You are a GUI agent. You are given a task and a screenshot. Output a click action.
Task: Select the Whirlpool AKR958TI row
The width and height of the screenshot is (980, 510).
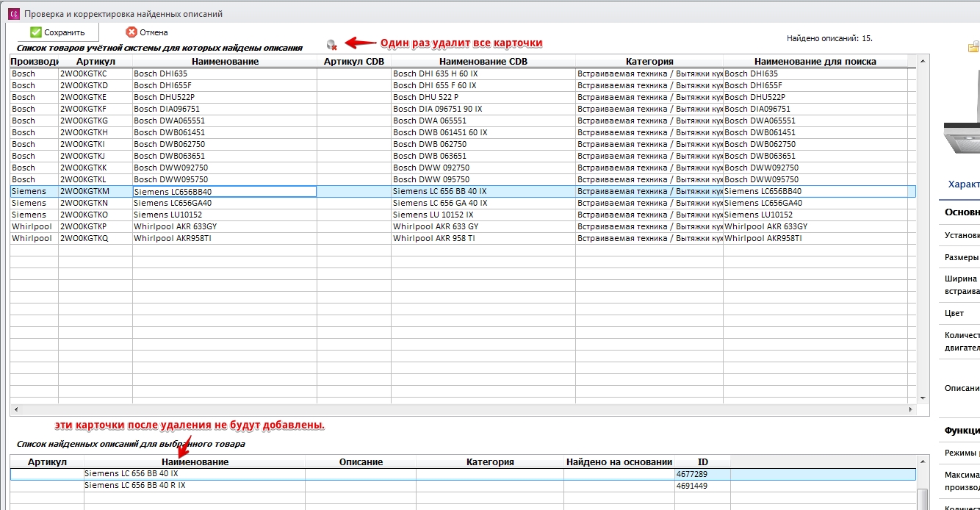[463, 238]
